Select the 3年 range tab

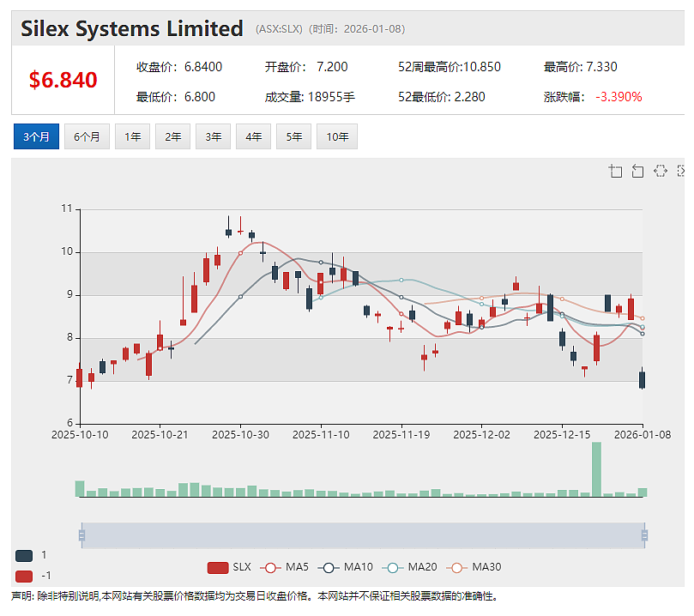[x=213, y=136]
